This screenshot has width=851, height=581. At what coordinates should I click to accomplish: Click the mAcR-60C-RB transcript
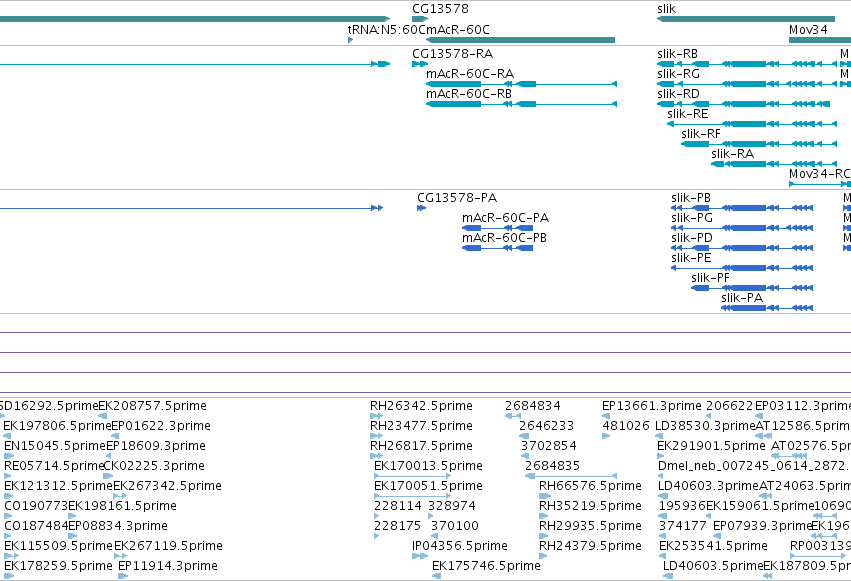click(522, 104)
